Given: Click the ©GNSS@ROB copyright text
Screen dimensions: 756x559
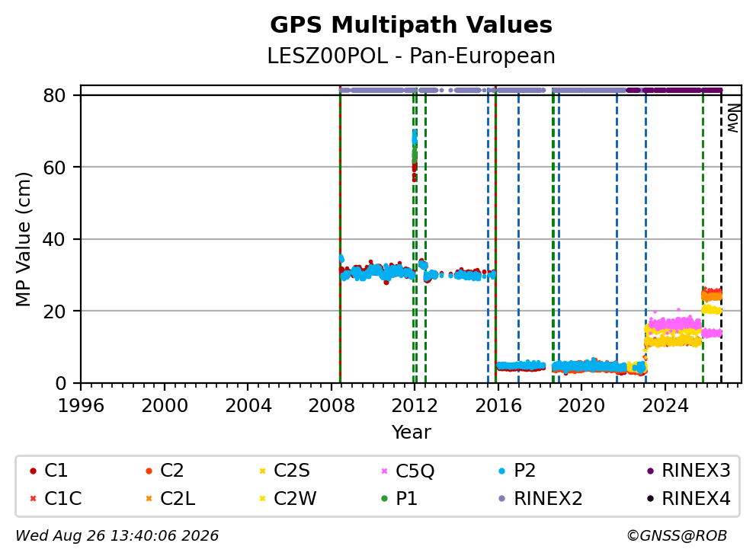Looking at the screenshot, I should (677, 536).
